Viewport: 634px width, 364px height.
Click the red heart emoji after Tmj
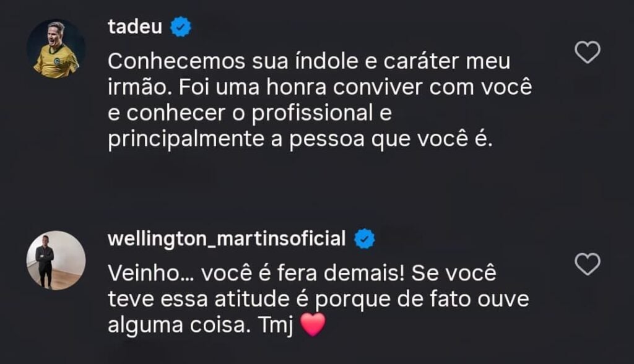coord(313,326)
